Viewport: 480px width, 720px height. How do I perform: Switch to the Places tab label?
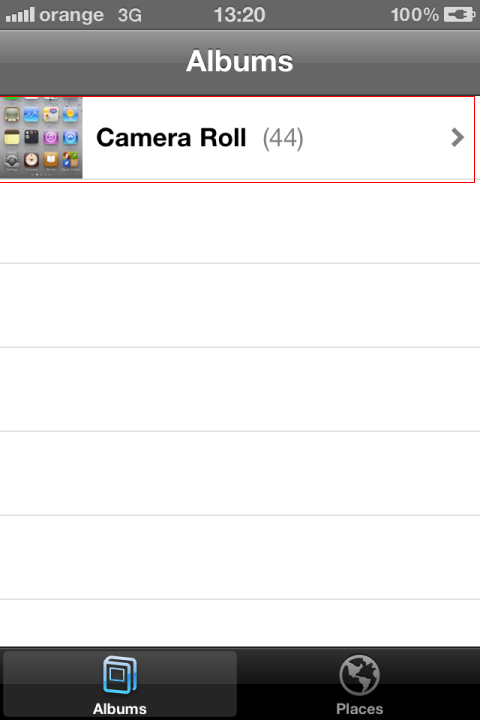pos(359,709)
